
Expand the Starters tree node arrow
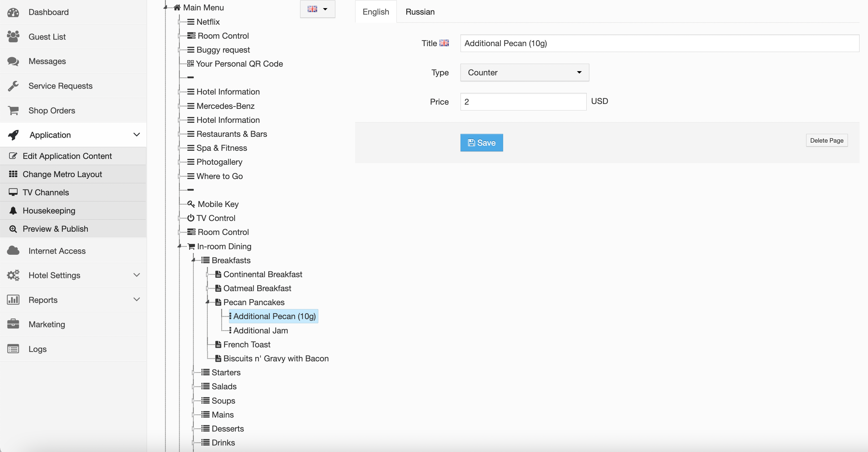[194, 372]
